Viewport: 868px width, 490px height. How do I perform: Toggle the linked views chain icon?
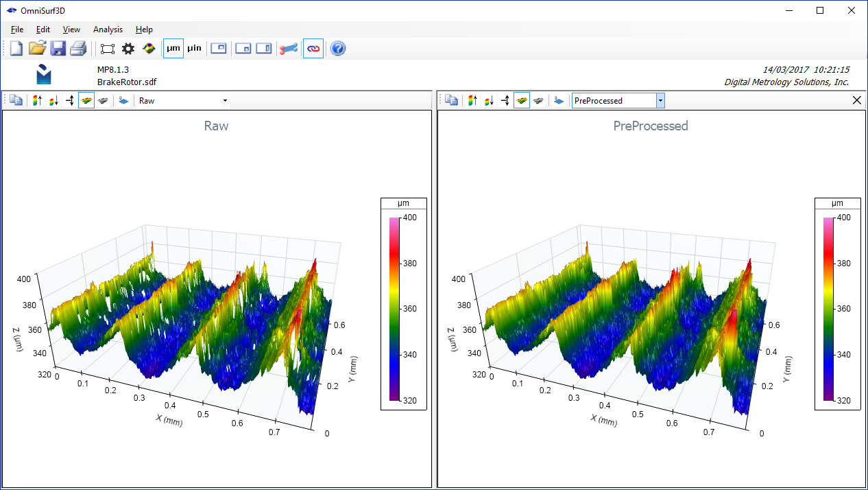coord(313,48)
